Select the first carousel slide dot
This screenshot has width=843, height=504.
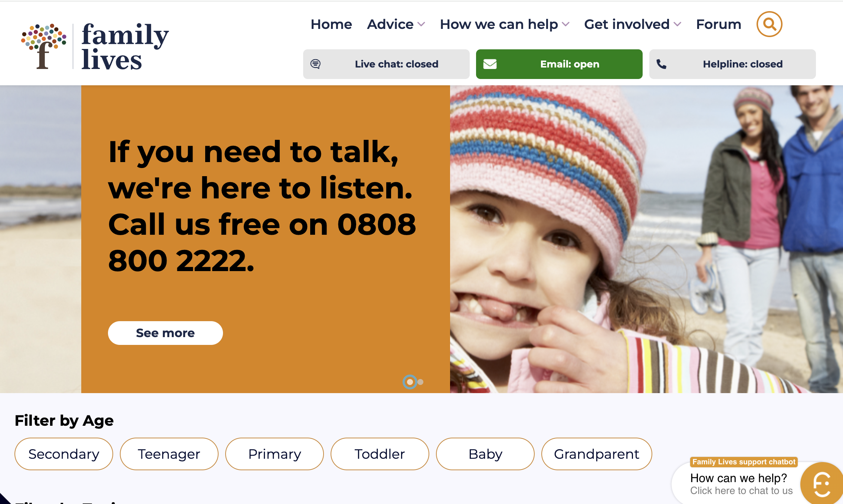410,382
